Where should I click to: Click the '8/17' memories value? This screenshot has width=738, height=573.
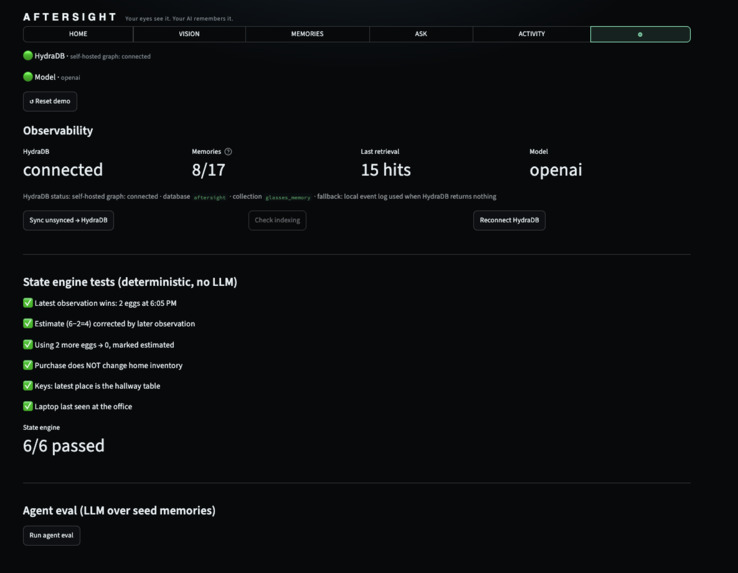[209, 170]
